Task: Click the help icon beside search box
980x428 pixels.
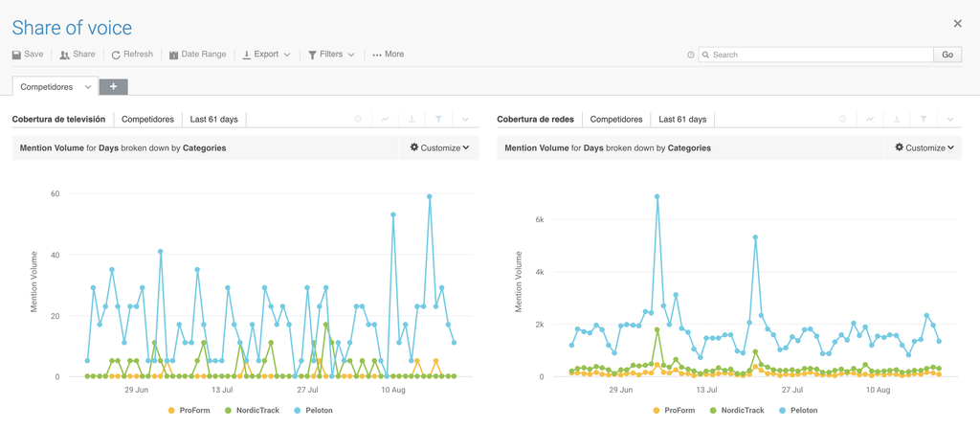Action: 691,56
